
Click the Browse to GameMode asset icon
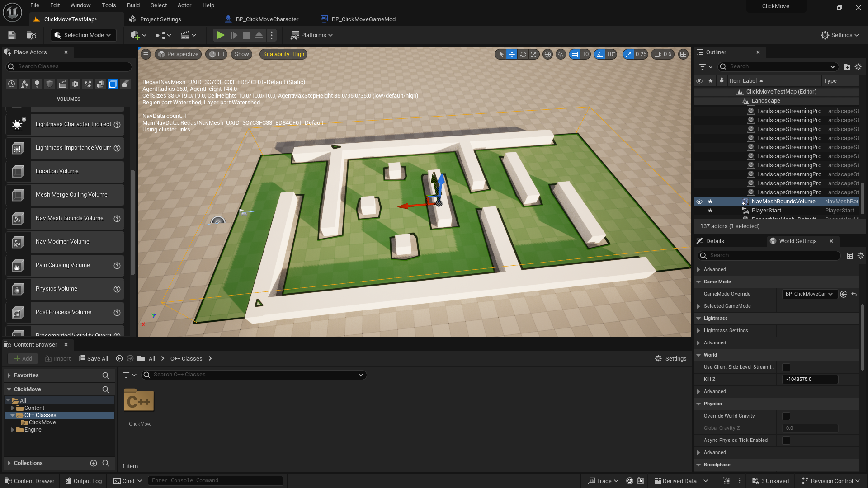[844, 294]
